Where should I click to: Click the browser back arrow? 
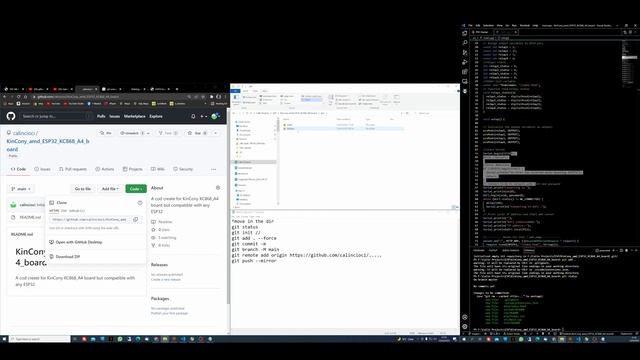tap(5, 97)
